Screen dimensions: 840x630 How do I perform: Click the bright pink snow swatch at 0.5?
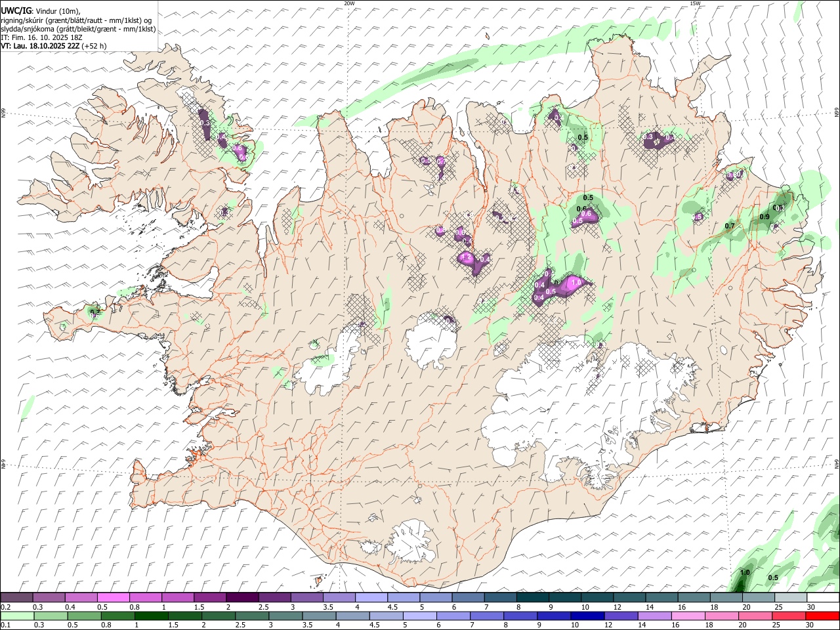click(x=113, y=597)
